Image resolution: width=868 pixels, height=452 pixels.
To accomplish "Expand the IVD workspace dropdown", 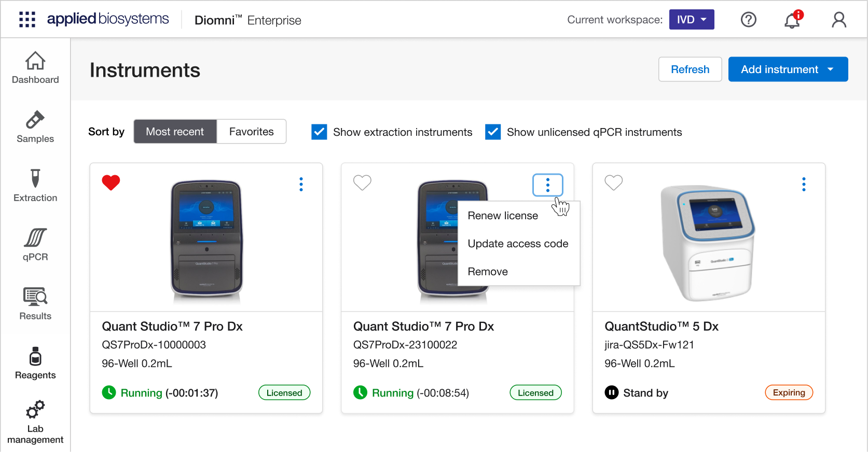I will click(x=692, y=20).
